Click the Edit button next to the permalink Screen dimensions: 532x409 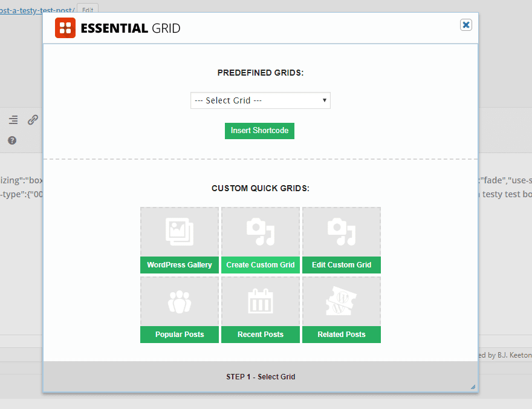click(x=86, y=10)
